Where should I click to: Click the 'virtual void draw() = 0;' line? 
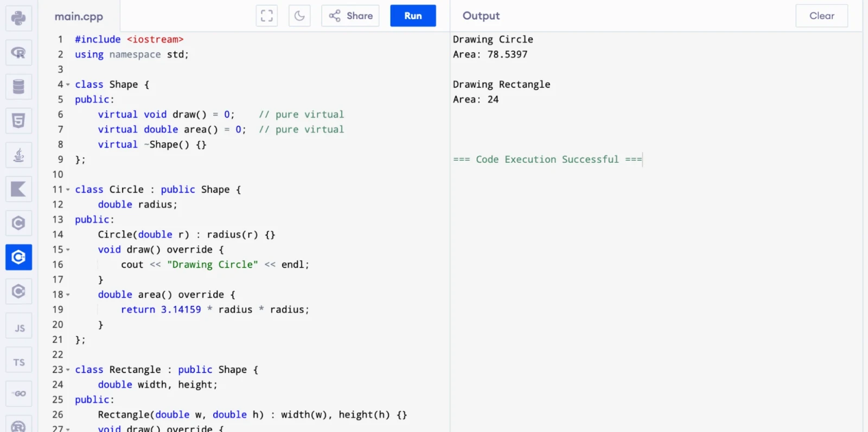click(x=166, y=115)
